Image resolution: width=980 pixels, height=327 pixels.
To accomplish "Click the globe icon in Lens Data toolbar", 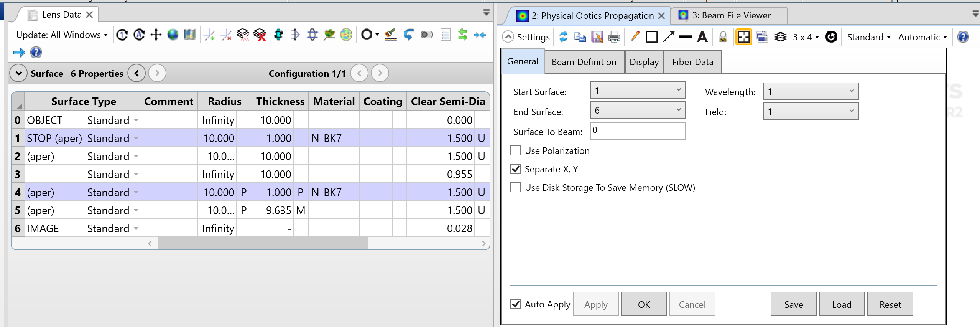I will (173, 35).
